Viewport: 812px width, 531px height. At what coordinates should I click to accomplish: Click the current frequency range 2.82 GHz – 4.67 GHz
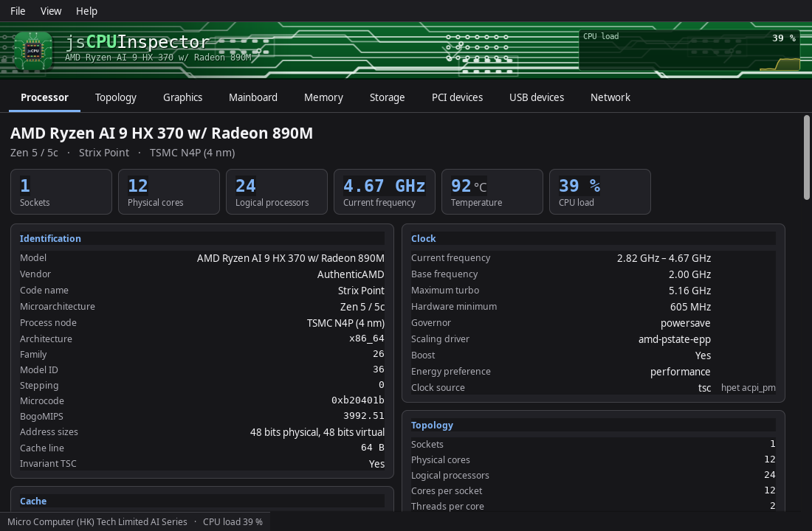[x=664, y=258]
